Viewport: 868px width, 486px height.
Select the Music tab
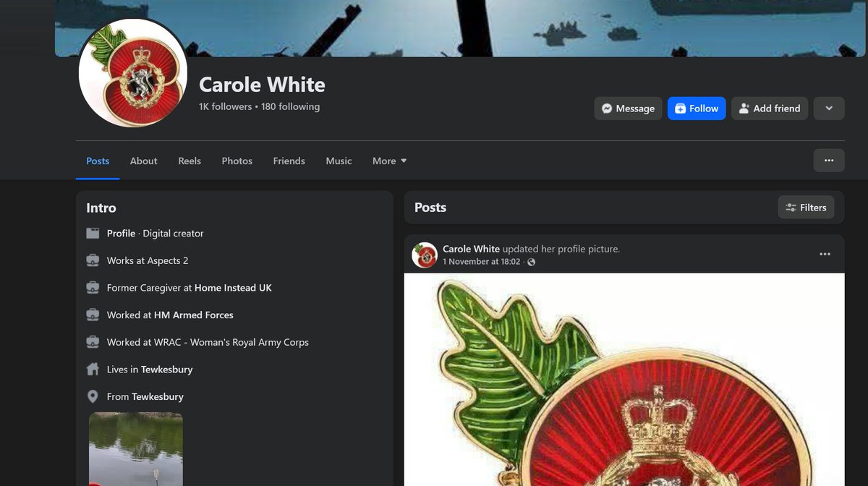(x=339, y=161)
